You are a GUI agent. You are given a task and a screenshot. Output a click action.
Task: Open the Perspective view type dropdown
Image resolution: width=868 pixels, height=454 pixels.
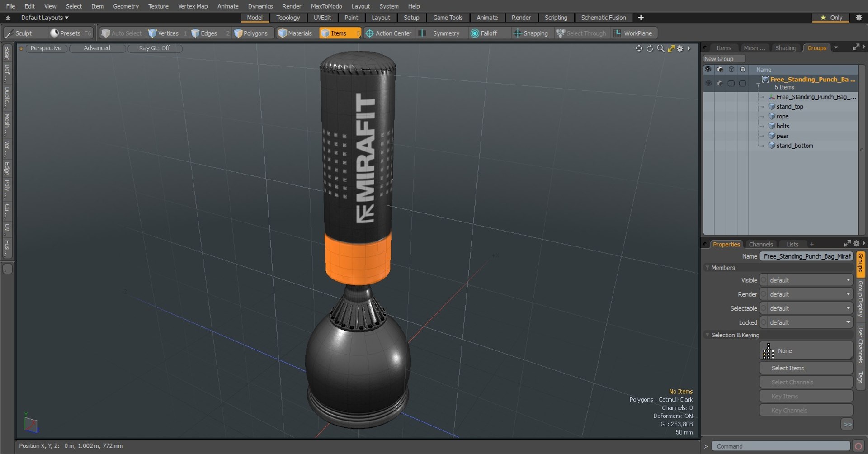[46, 48]
